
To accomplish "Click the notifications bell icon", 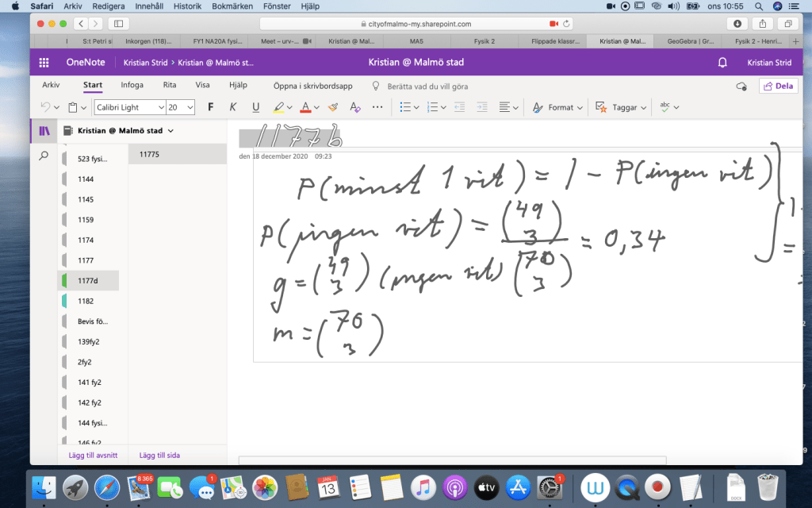I will [x=722, y=63].
